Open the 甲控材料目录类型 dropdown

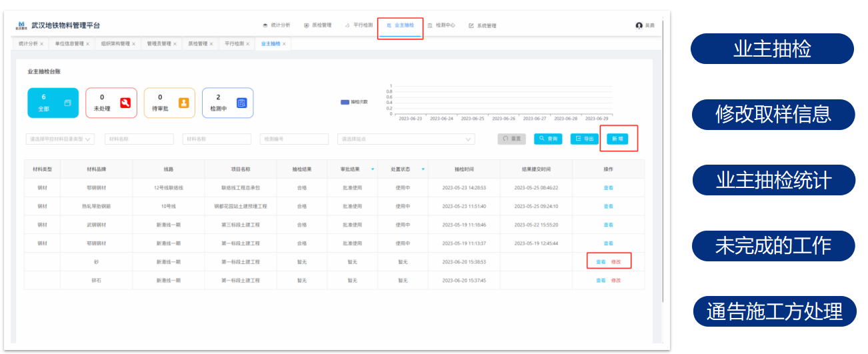61,139
